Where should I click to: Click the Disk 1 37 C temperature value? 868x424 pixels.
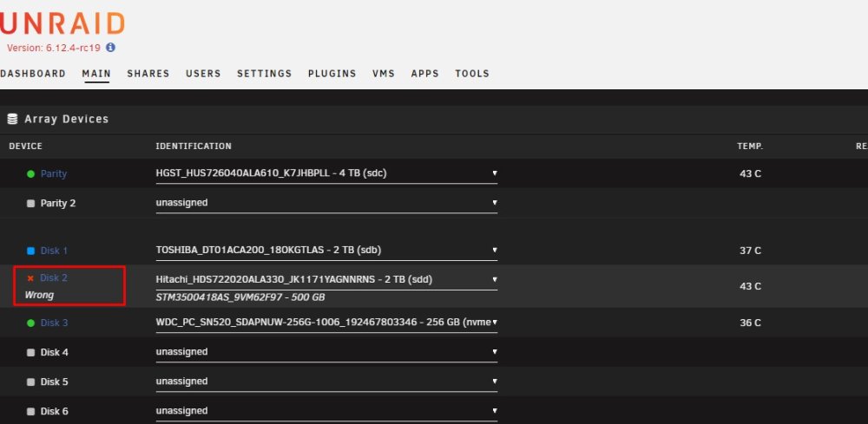tap(750, 251)
